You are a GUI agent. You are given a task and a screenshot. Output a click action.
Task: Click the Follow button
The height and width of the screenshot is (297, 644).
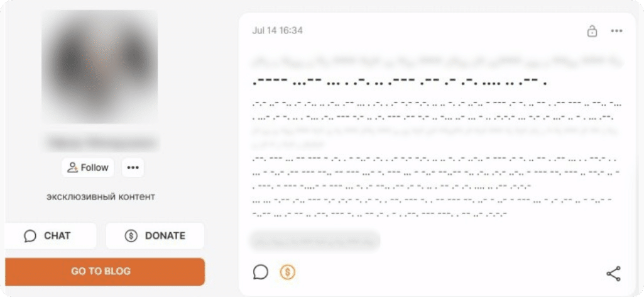coord(88,167)
